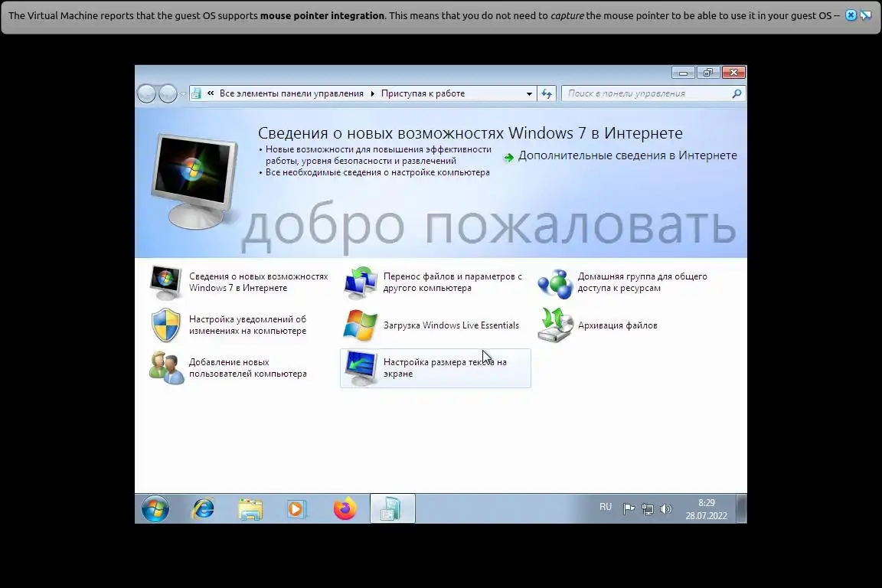Dismiss the mouse pointer integration notification
Image resolution: width=882 pixels, height=588 pixels.
pyautogui.click(x=851, y=15)
